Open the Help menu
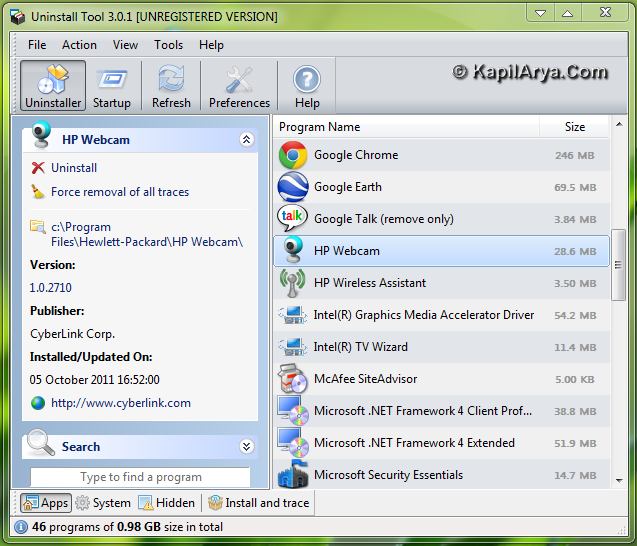The image size is (637, 546). (211, 45)
